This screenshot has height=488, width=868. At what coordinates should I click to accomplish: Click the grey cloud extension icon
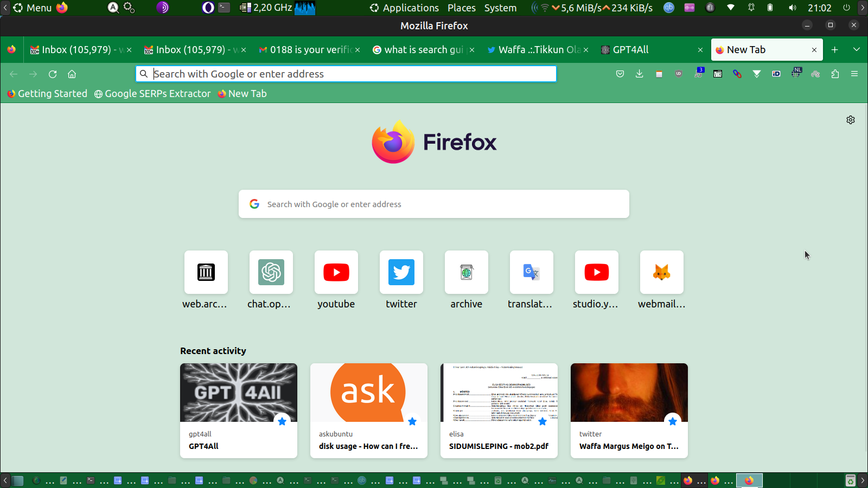pyautogui.click(x=815, y=74)
